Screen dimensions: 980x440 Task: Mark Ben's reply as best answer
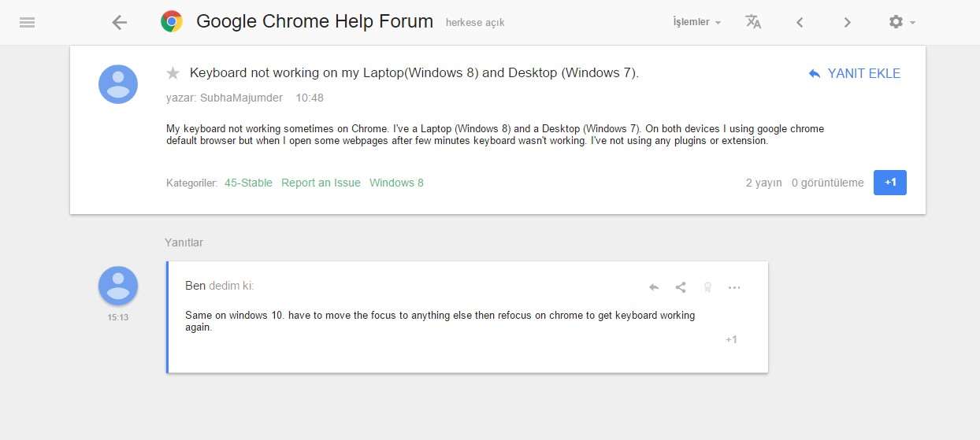(707, 287)
